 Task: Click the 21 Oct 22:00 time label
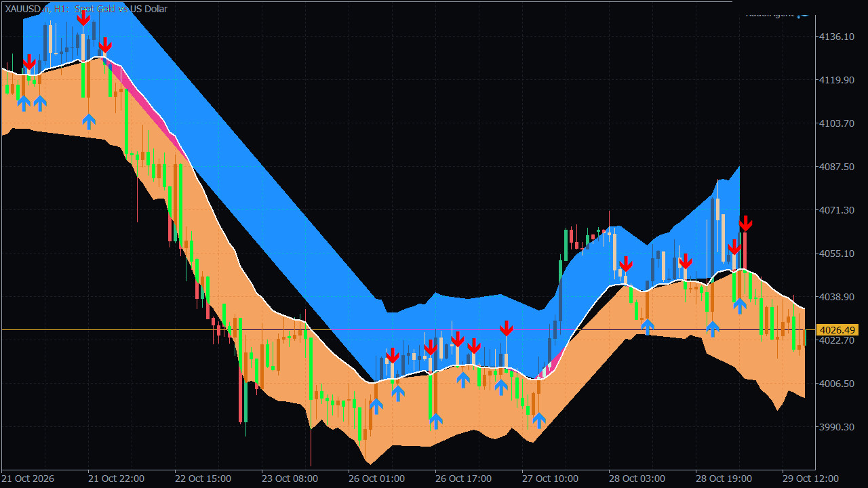click(116, 479)
